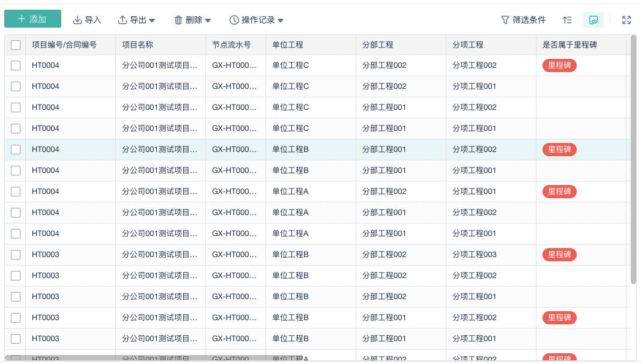Open the 导出 export dropdown

136,20
